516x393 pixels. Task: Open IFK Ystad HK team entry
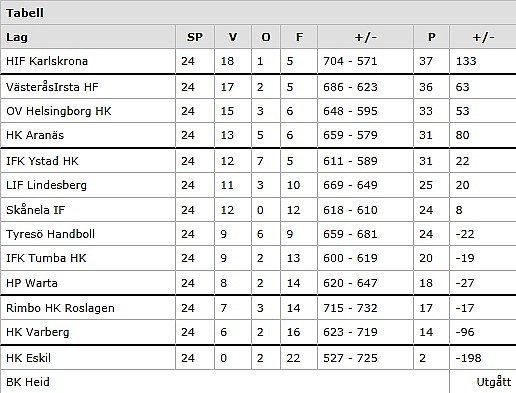coord(42,161)
